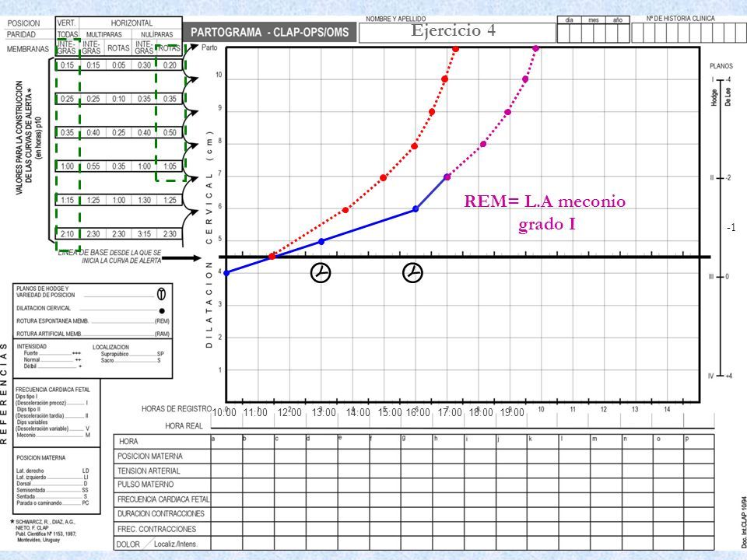Click the 'mes' date field header
Viewport: 747px width, 560px height.
(x=593, y=20)
